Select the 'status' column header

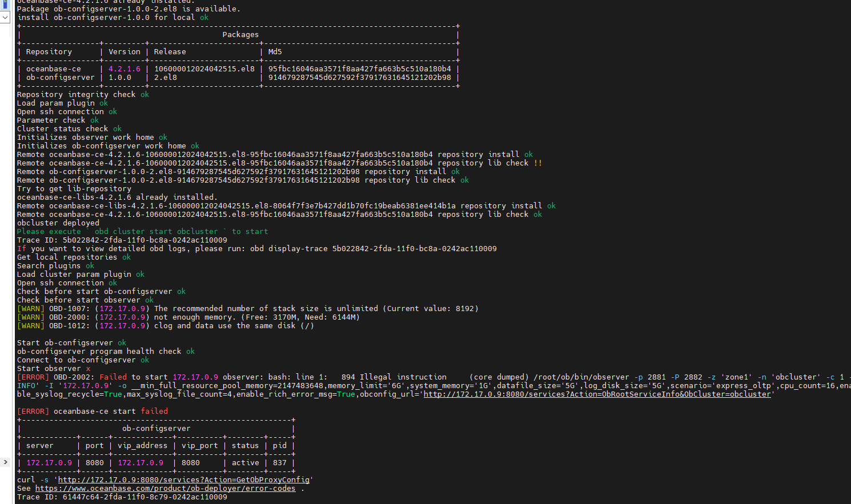[246, 446]
